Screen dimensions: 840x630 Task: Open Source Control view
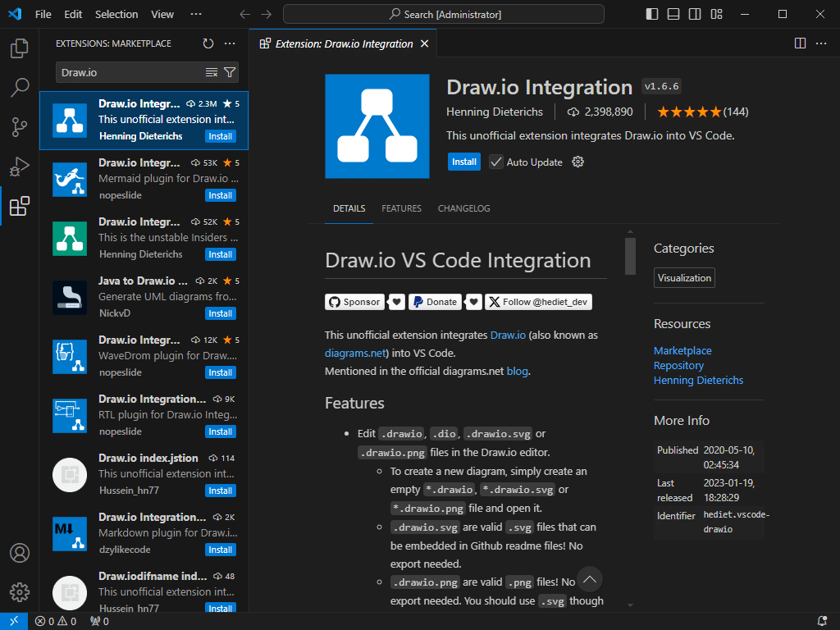pos(20,127)
